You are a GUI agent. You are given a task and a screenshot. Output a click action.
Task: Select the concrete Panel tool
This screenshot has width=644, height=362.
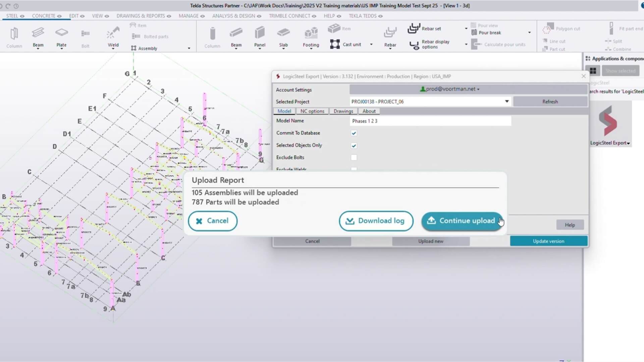click(x=260, y=37)
